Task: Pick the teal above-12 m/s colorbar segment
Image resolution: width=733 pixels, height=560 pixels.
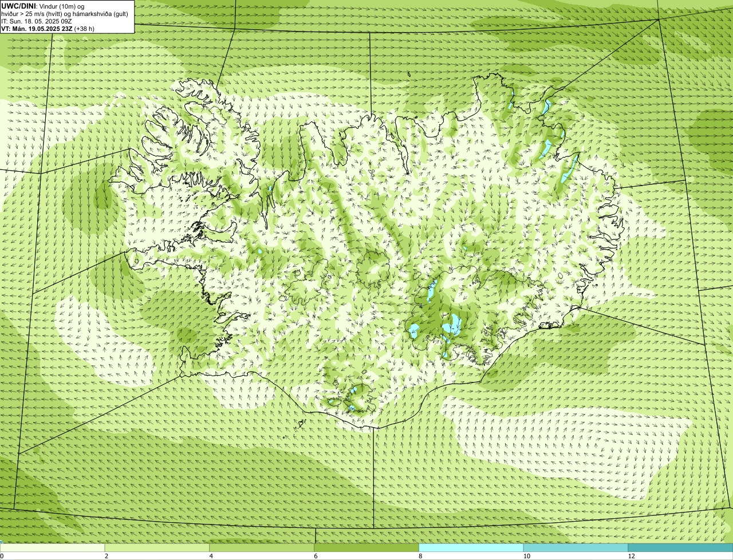Action: [x=680, y=547]
